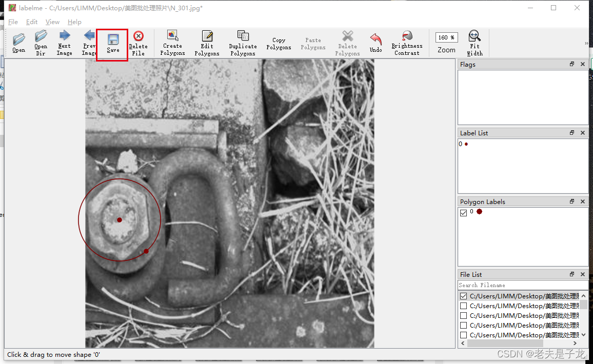Close the File List panel
This screenshot has width=593, height=364.
(583, 274)
